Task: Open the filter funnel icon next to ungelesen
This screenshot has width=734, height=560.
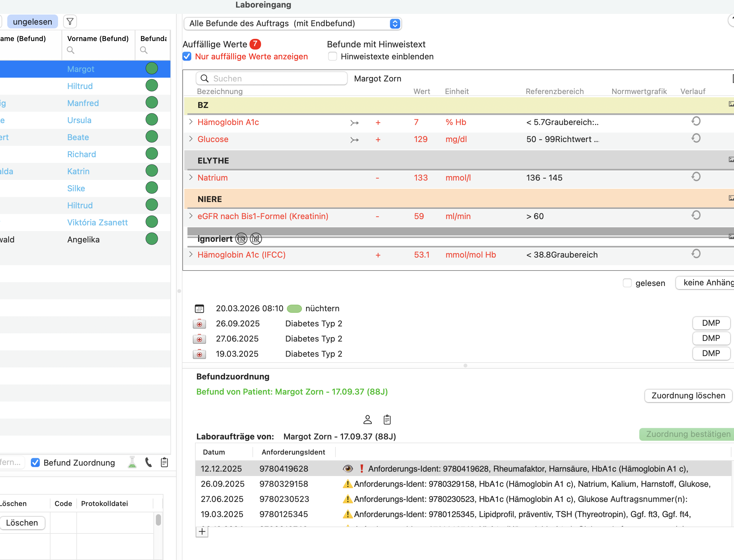Action: [x=70, y=22]
